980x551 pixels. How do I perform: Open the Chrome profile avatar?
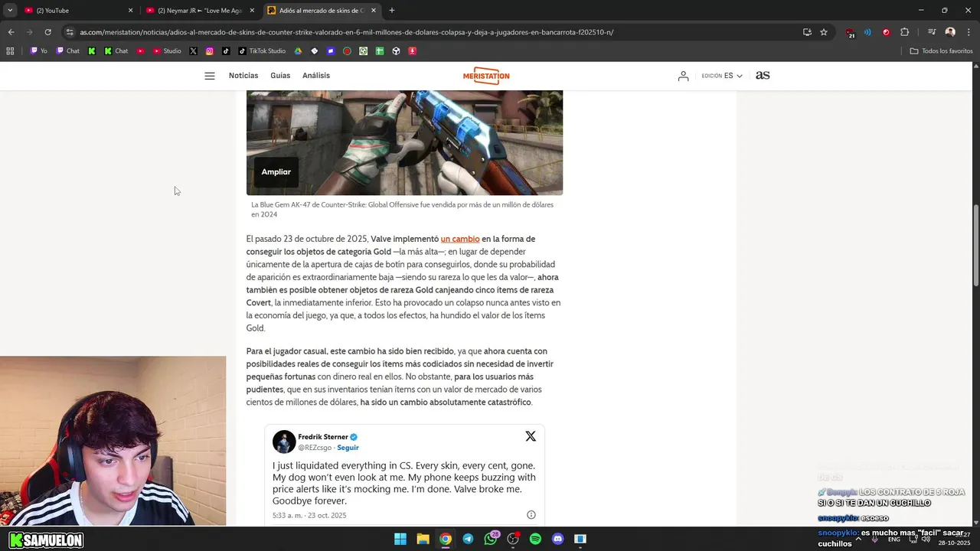(950, 32)
